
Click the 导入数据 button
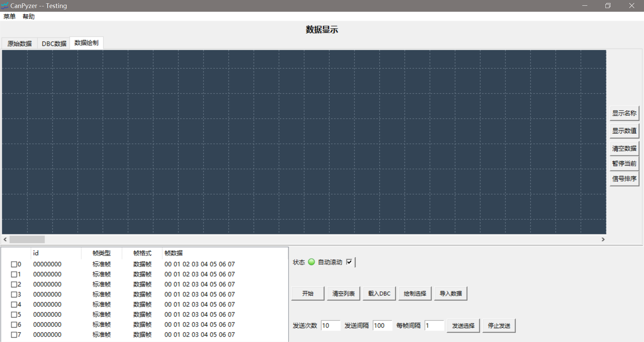451,294
